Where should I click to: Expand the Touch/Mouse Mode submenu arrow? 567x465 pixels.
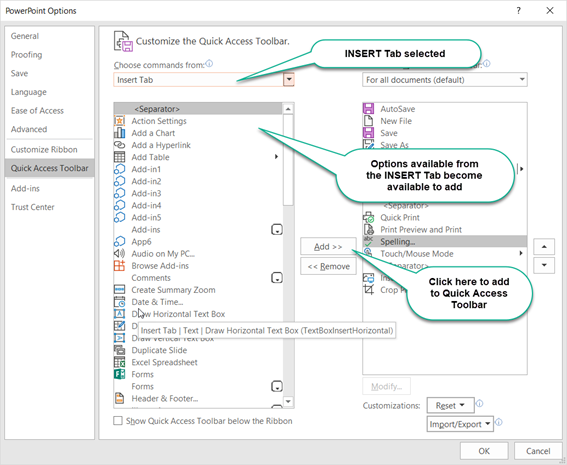(521, 253)
